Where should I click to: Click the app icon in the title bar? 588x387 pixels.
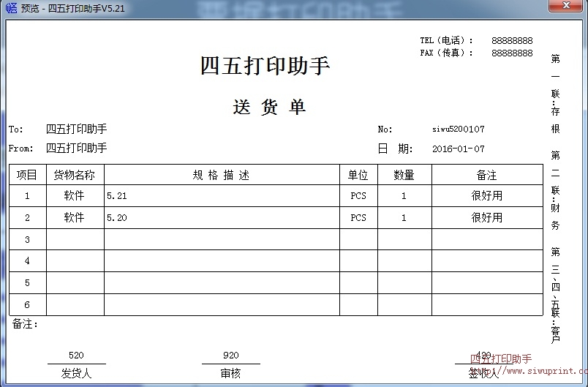click(11, 7)
